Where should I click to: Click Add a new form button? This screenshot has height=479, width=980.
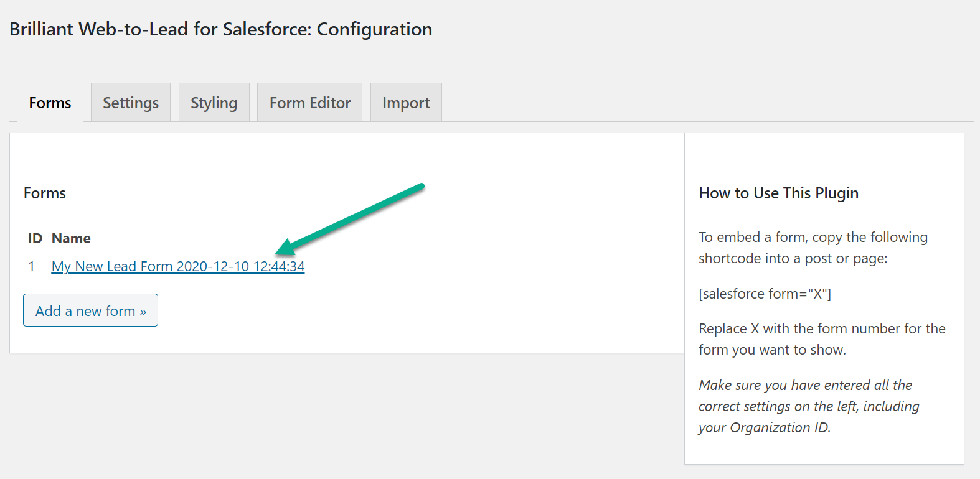click(90, 310)
